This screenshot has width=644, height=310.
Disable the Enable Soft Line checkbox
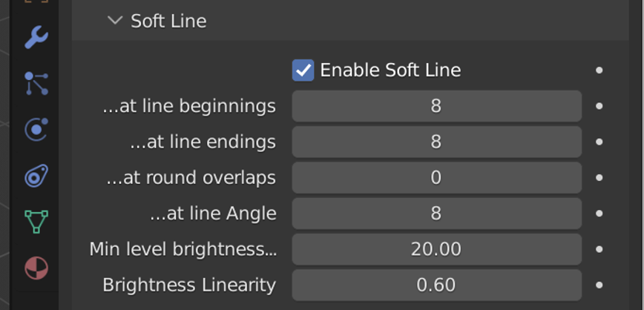point(303,70)
